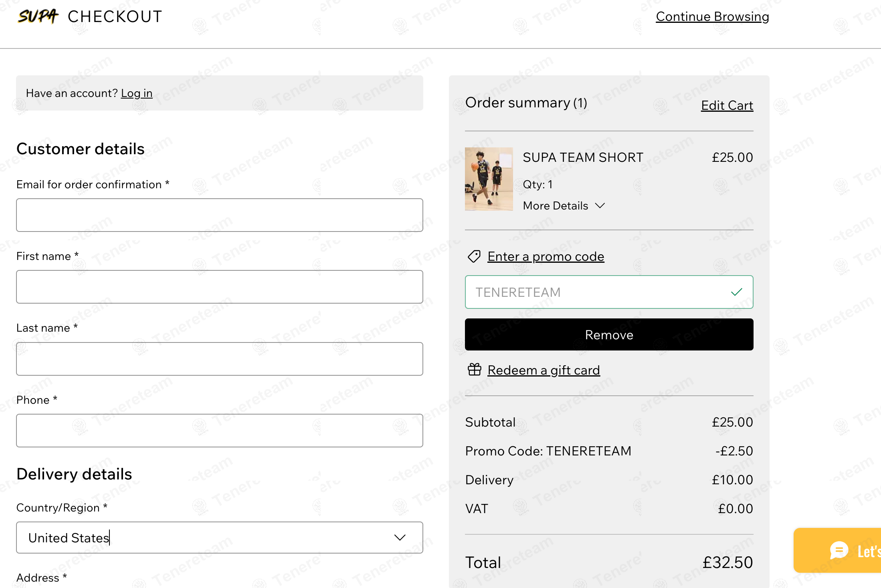Click the green checkmark in promo field
The width and height of the screenshot is (881, 588).
[737, 292]
